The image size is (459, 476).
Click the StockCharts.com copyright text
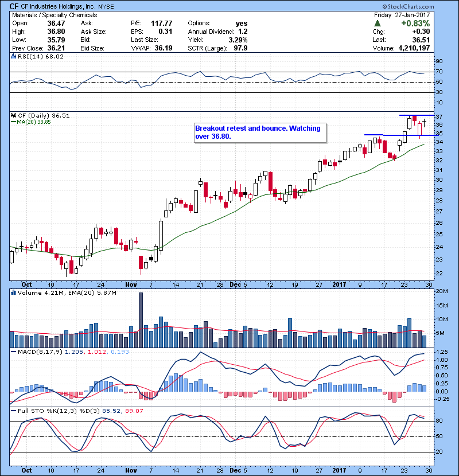click(x=409, y=6)
